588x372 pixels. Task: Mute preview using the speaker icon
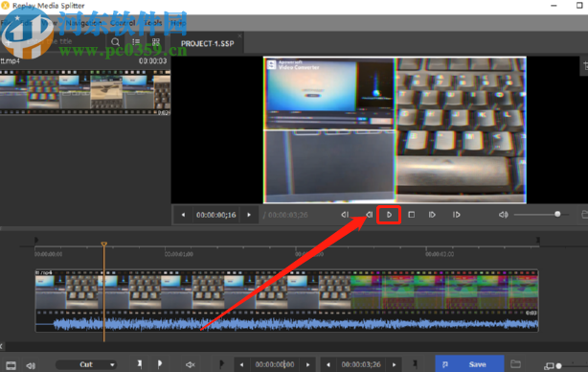pos(504,215)
